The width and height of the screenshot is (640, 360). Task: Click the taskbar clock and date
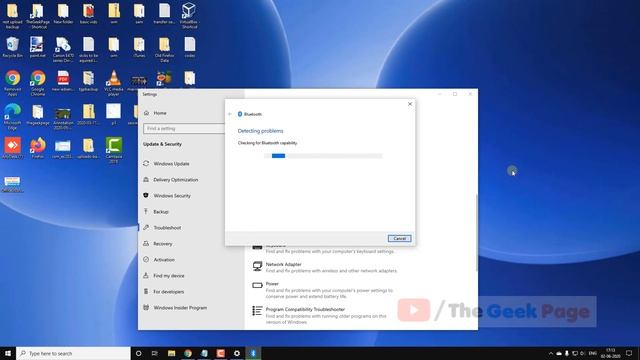pyautogui.click(x=610, y=353)
